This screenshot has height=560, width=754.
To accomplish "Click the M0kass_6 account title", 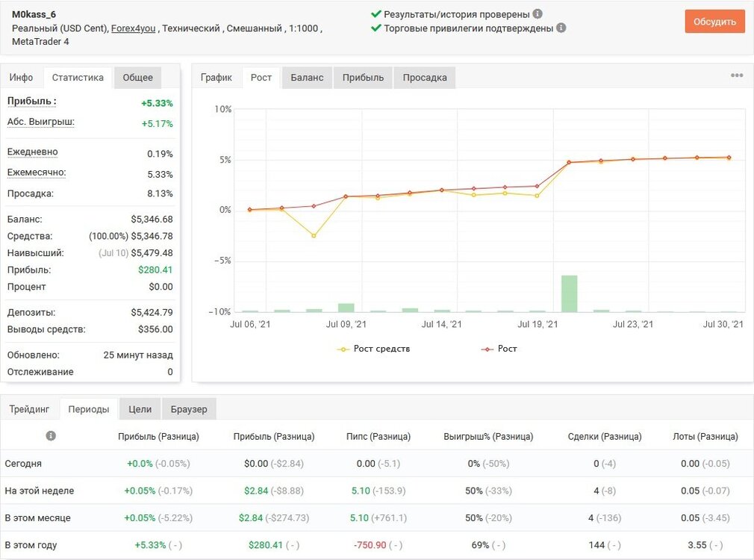I will tap(34, 14).
